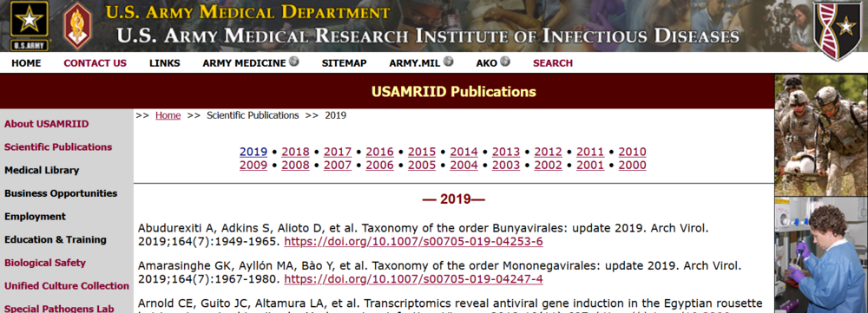868x313 pixels.
Task: Select the 2016 year link
Action: 380,152
